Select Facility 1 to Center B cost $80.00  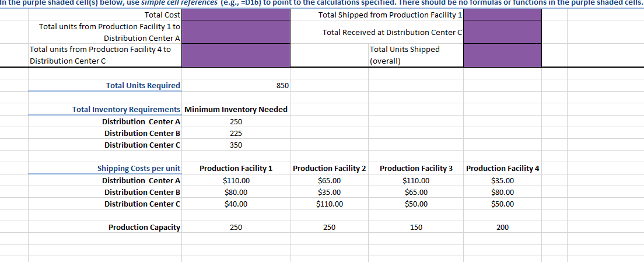tap(236, 192)
